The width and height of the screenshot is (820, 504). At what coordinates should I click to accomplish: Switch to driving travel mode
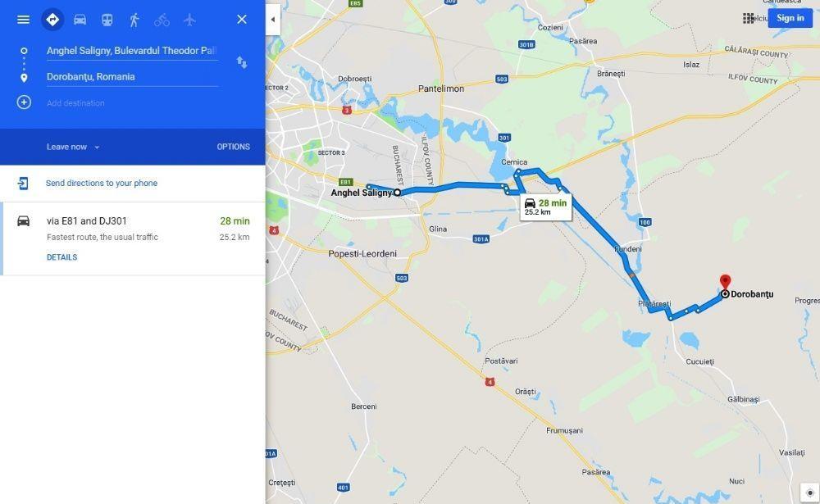(80, 20)
